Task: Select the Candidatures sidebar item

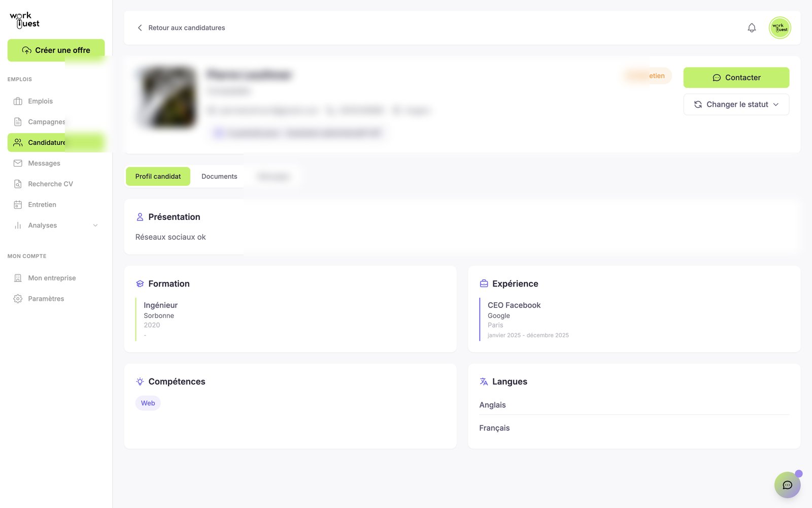Action: 56,143
